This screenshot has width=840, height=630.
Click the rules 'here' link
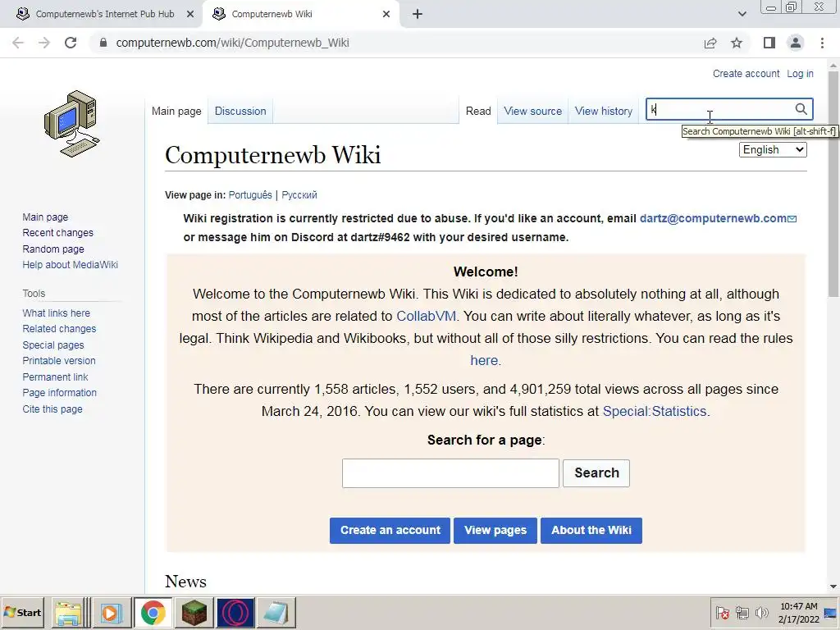484,361
